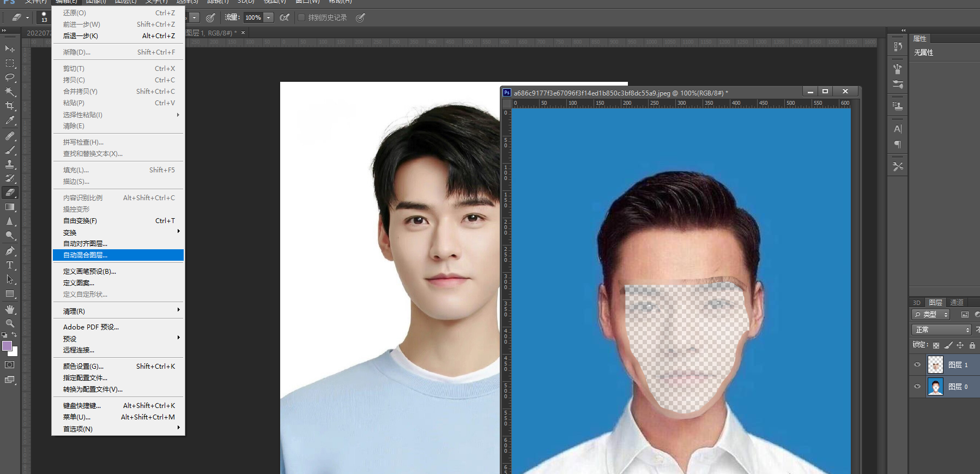
Task: Choose 定义画笔预设(B) menu item
Action: pyautogui.click(x=118, y=271)
